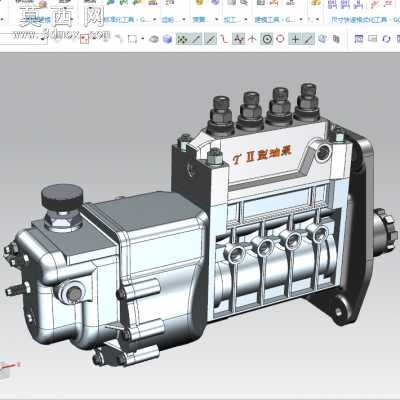Choose the dashed rectangle selection icon
400x400 pixels.
click(x=132, y=39)
